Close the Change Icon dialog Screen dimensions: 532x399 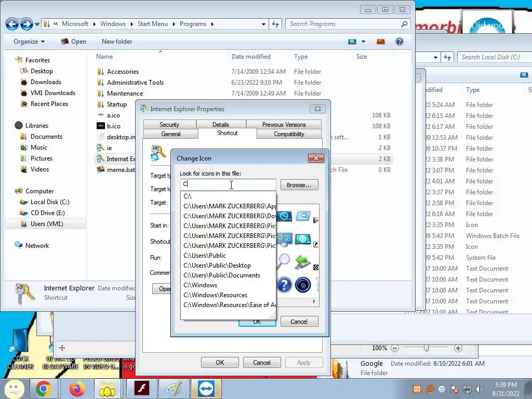[316, 158]
